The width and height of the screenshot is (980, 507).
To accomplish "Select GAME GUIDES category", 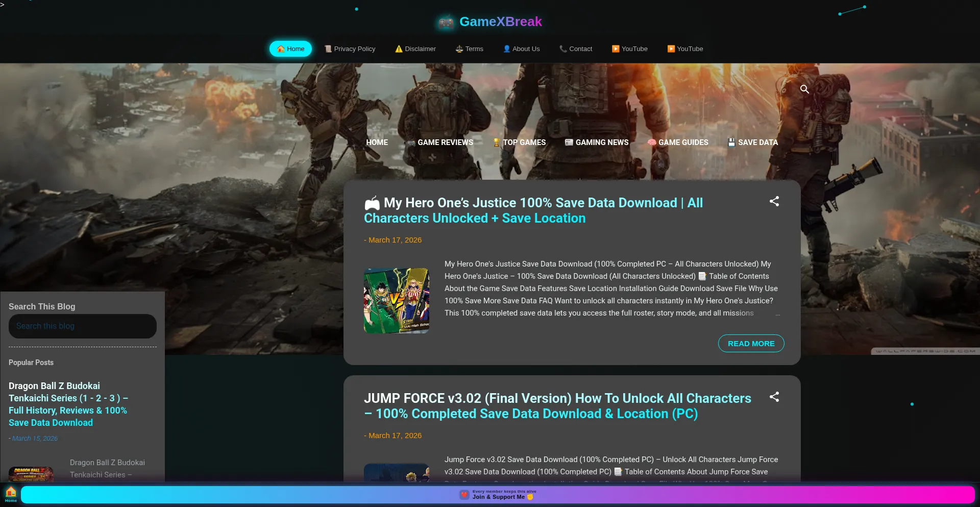I will tap(678, 142).
